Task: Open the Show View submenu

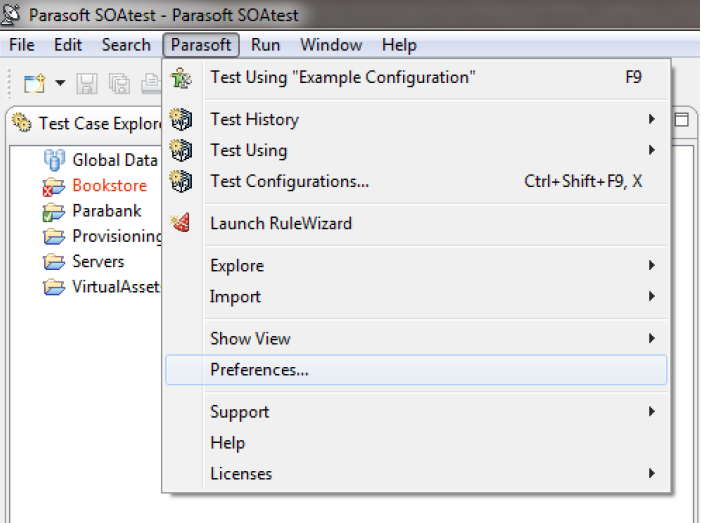Action: (x=416, y=338)
